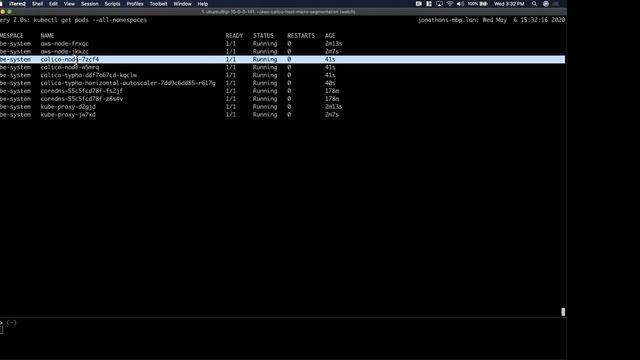
Task: Click the RESTARTS column header
Action: tap(301, 36)
